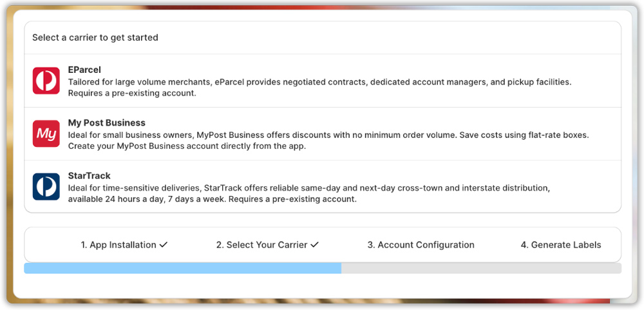Open the StarTrack carrier title
Image resolution: width=644 pixels, height=310 pixels.
click(89, 176)
